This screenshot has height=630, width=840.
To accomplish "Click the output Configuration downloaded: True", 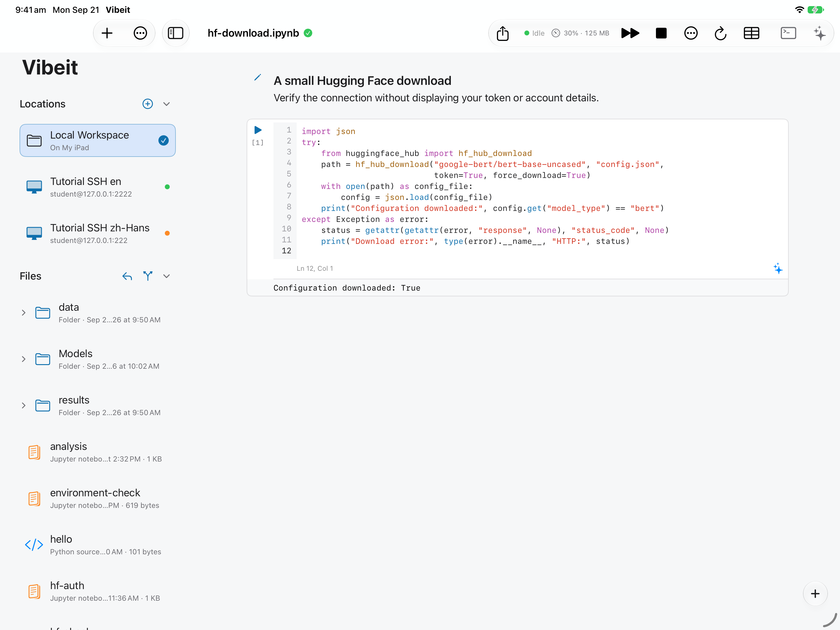I will click(347, 288).
